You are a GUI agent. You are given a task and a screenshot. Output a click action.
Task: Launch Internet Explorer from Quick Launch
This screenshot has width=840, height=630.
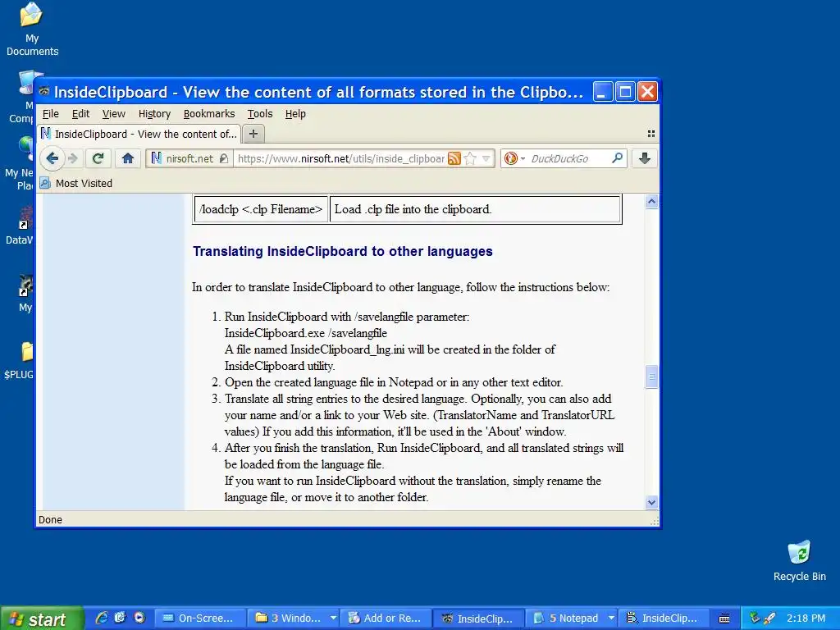click(x=101, y=618)
